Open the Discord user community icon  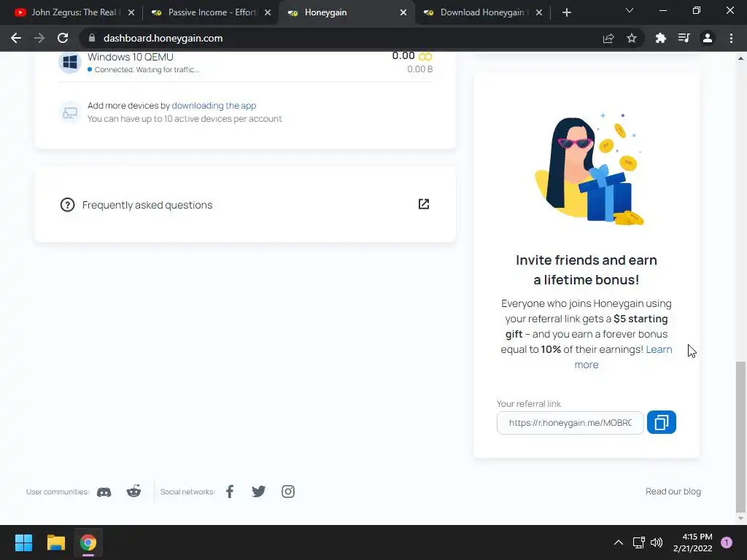coord(104,492)
